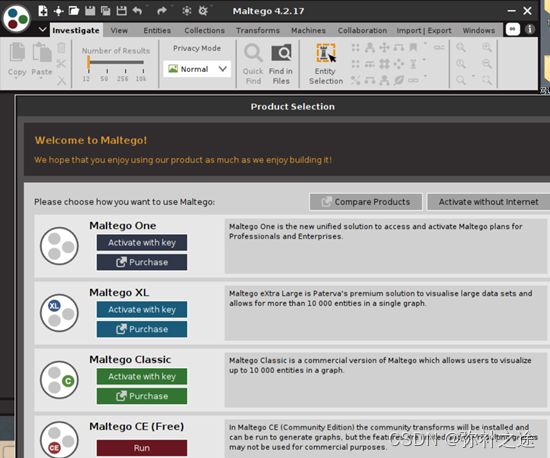The height and width of the screenshot is (458, 550).
Task: Open the Import | Export tab
Action: tap(424, 31)
